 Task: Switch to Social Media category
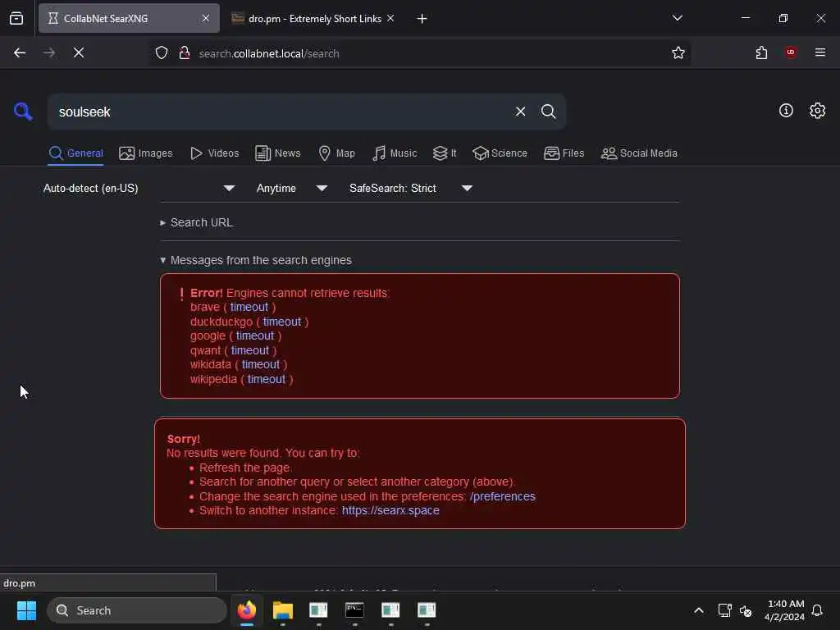639,153
